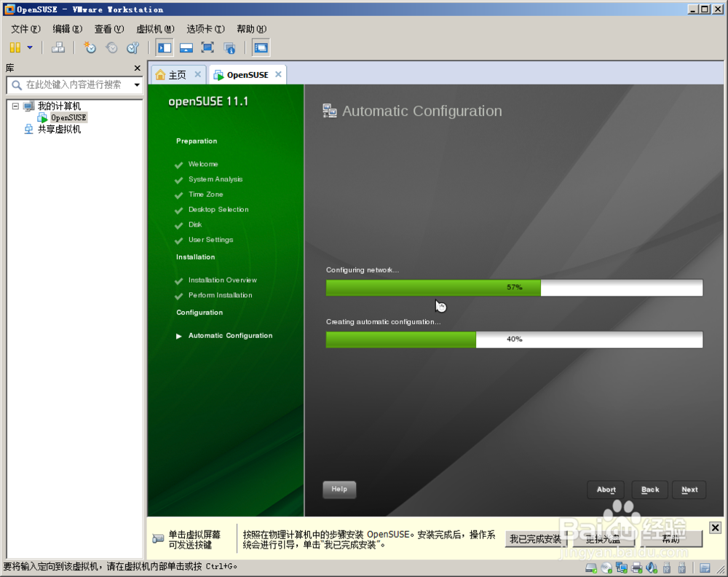Click the Installation Overview step

222,280
